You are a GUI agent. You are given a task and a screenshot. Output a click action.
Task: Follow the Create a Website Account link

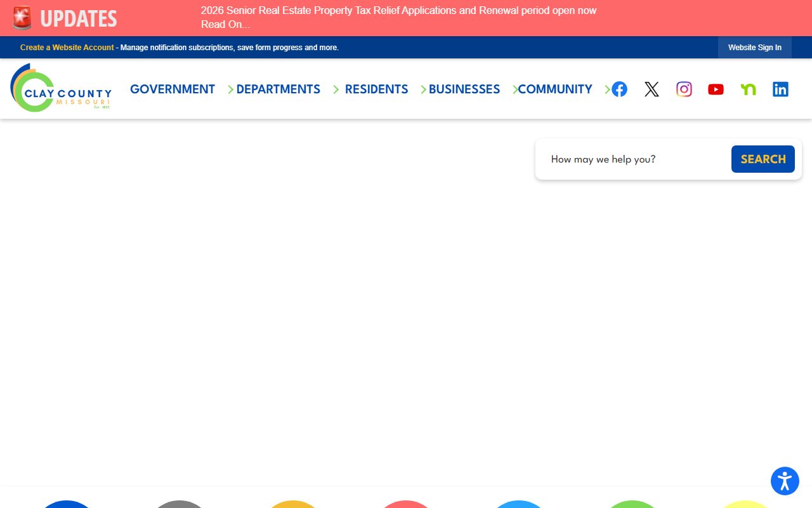67,48
